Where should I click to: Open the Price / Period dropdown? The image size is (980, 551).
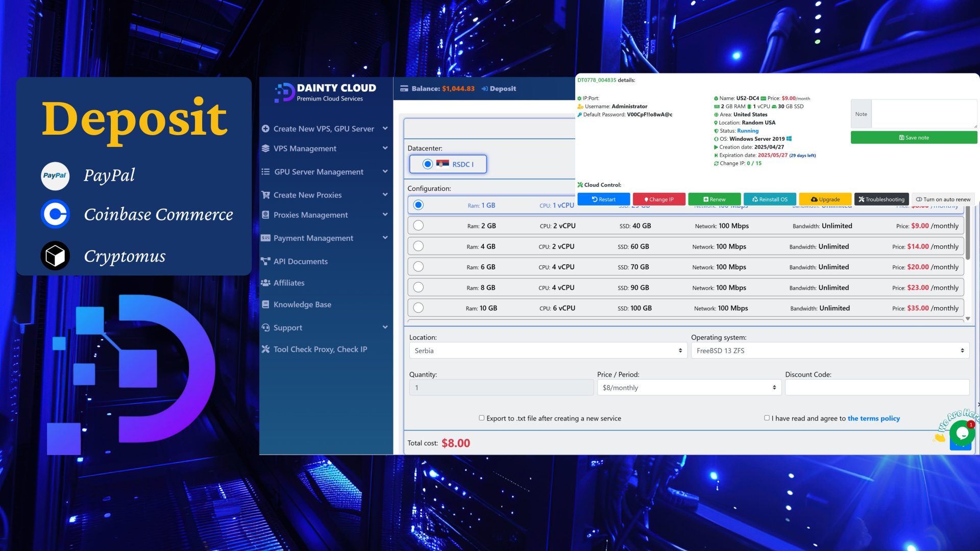pyautogui.click(x=689, y=388)
